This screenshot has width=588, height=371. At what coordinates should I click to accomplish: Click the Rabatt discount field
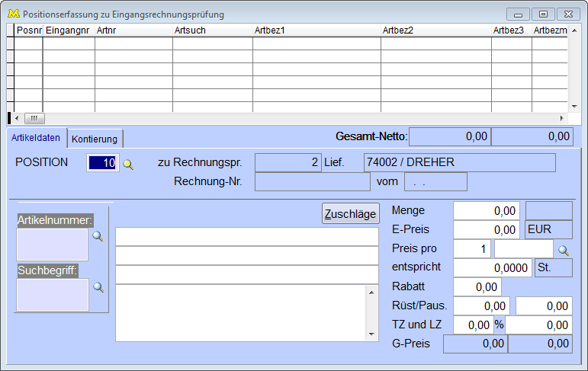point(477,287)
